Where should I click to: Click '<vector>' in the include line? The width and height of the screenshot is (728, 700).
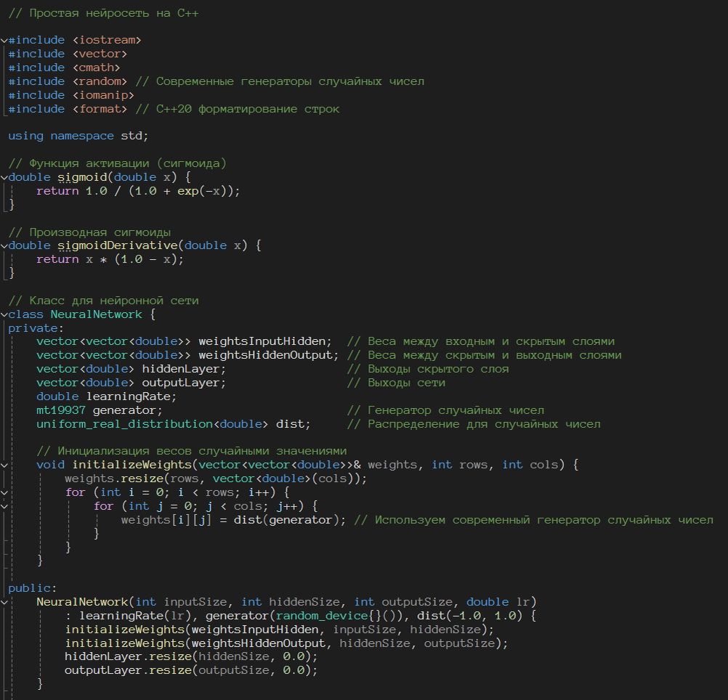[100, 54]
